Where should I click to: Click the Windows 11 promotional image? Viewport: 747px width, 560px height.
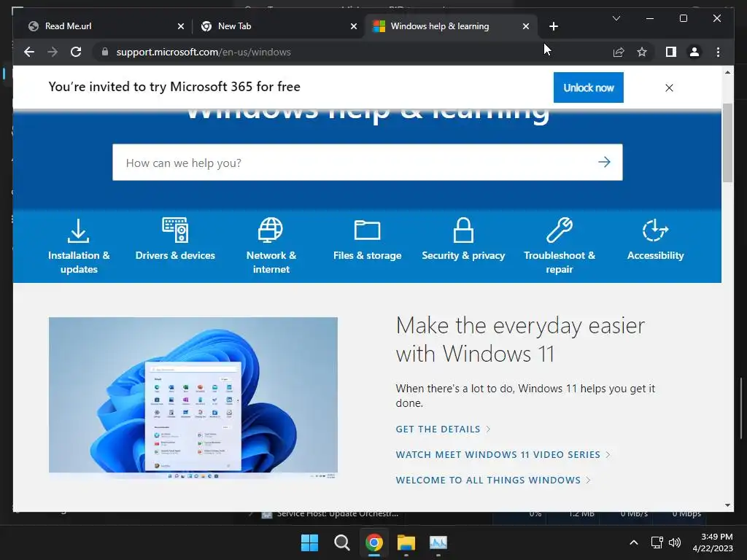193,397
